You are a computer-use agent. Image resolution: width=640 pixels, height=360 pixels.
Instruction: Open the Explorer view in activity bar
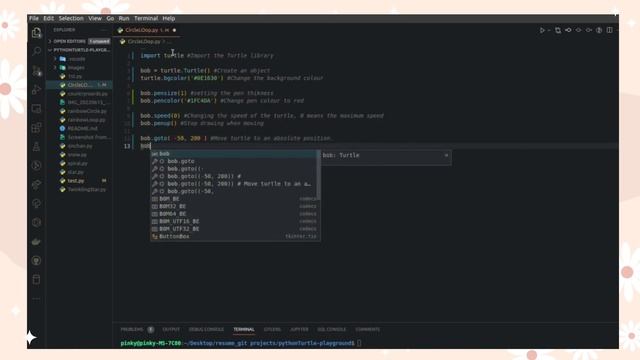click(36, 33)
